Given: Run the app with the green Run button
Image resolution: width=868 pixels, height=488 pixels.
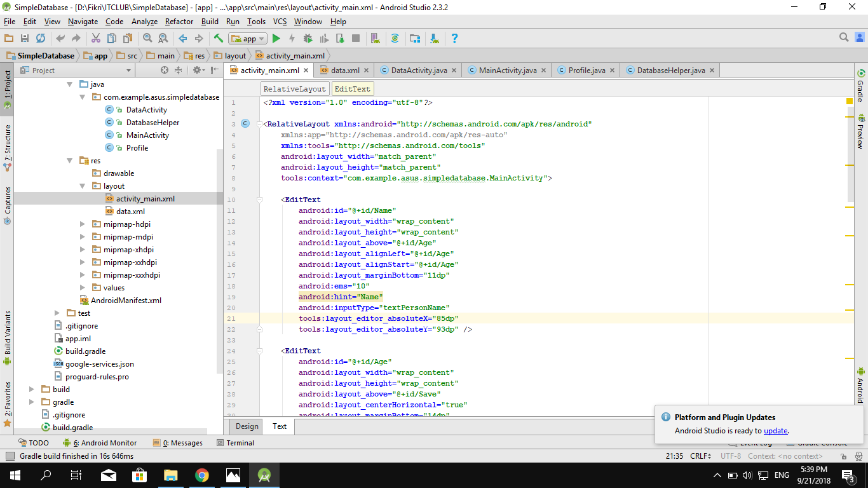Looking at the screenshot, I should (x=276, y=38).
